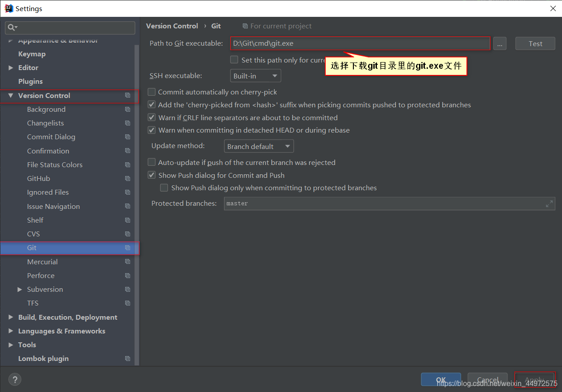This screenshot has width=562, height=392.
Task: Open the Plugins settings page
Action: coord(31,81)
